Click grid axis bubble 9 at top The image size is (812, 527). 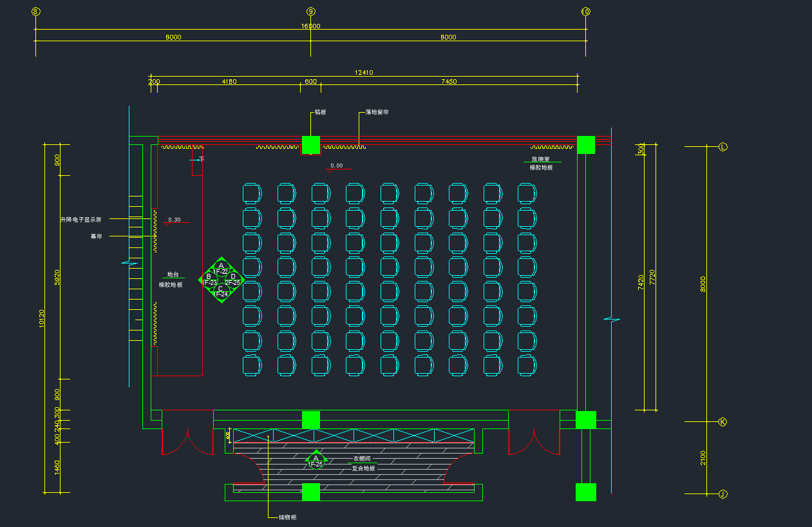pyautogui.click(x=310, y=12)
